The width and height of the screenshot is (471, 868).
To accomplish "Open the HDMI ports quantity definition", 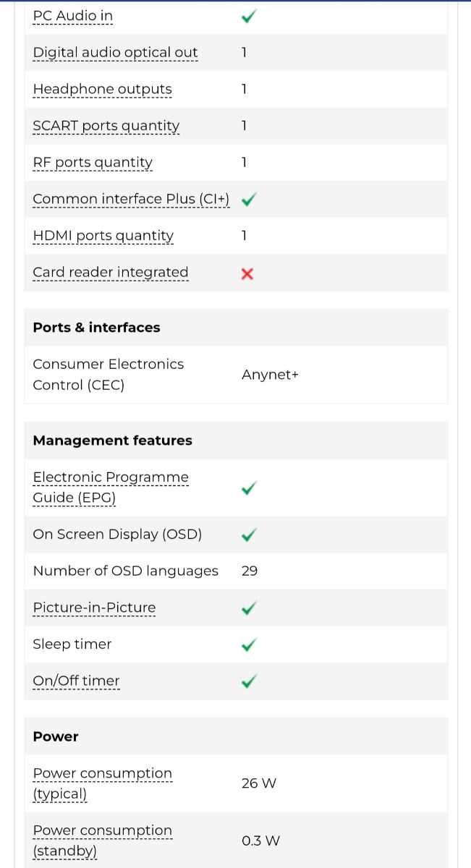I will 103,236.
